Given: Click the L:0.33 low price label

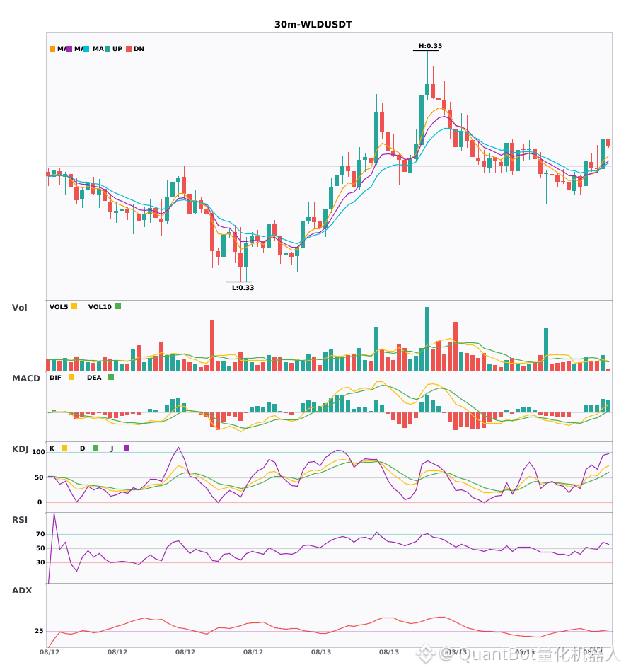Looking at the screenshot, I should coord(243,288).
